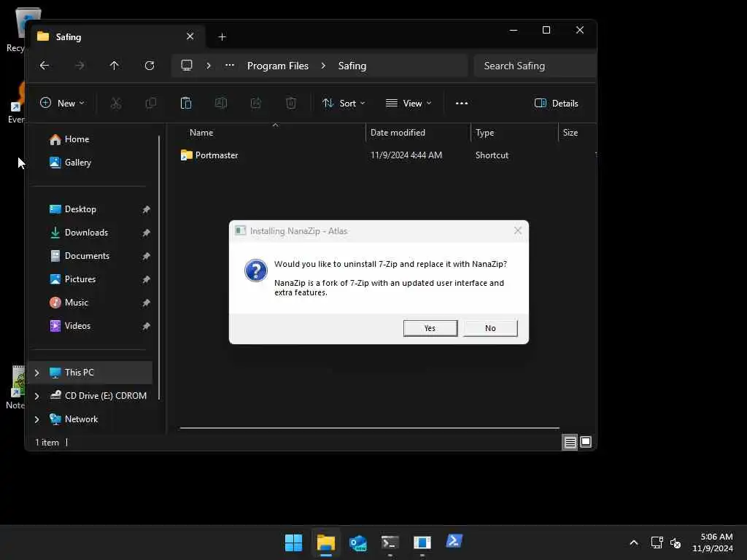This screenshot has width=747, height=560.
Task: Click the Cut toolbar icon
Action: [116, 104]
